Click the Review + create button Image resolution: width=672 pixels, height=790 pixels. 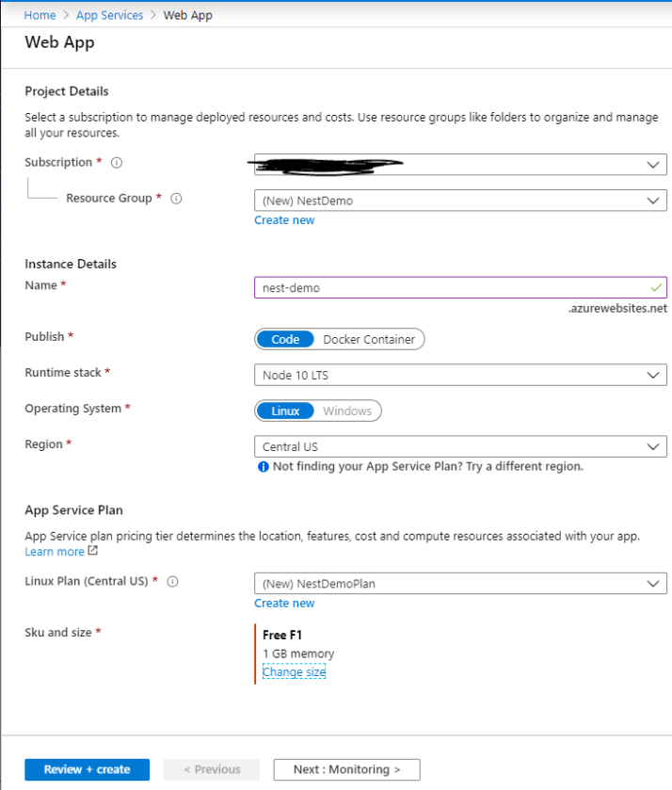87,769
